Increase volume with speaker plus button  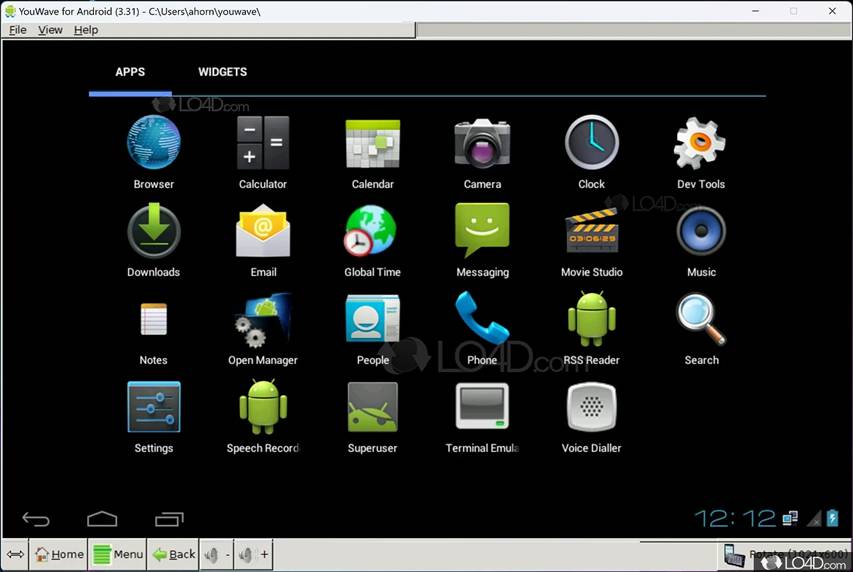click(x=254, y=555)
